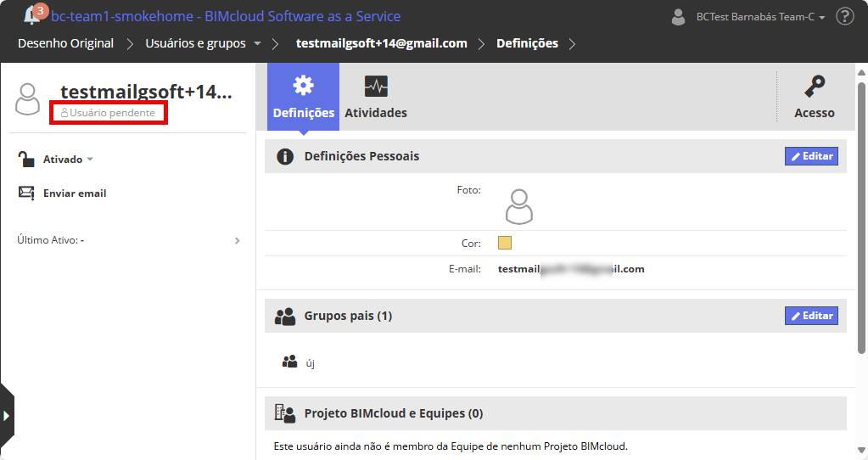Open the új parent group entry

pos(310,363)
